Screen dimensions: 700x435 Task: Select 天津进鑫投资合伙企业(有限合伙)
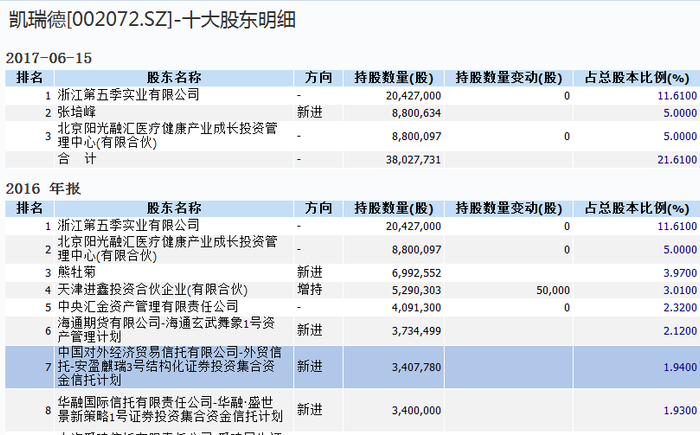click(152, 289)
